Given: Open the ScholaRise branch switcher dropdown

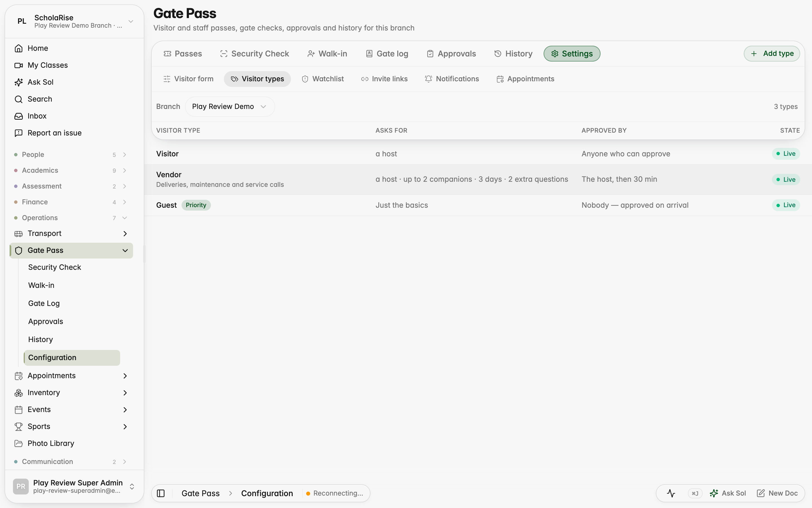Looking at the screenshot, I should (x=74, y=21).
